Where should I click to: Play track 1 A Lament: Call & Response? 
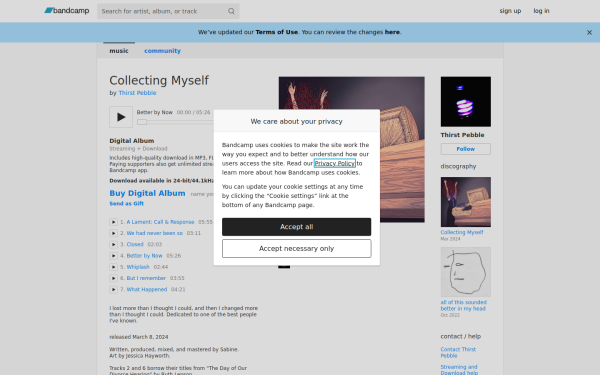[113, 222]
